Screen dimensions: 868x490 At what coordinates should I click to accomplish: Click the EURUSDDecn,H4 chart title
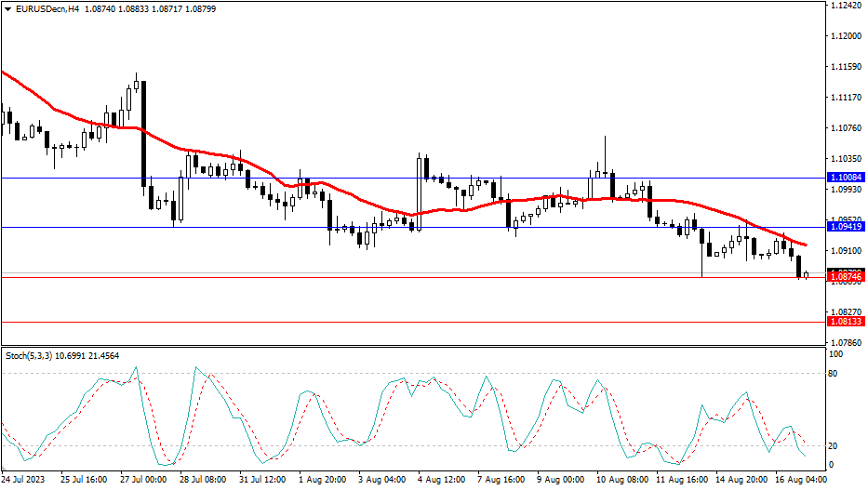point(43,8)
